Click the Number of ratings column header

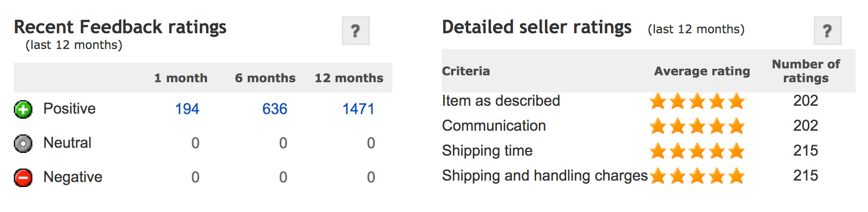coord(806,71)
